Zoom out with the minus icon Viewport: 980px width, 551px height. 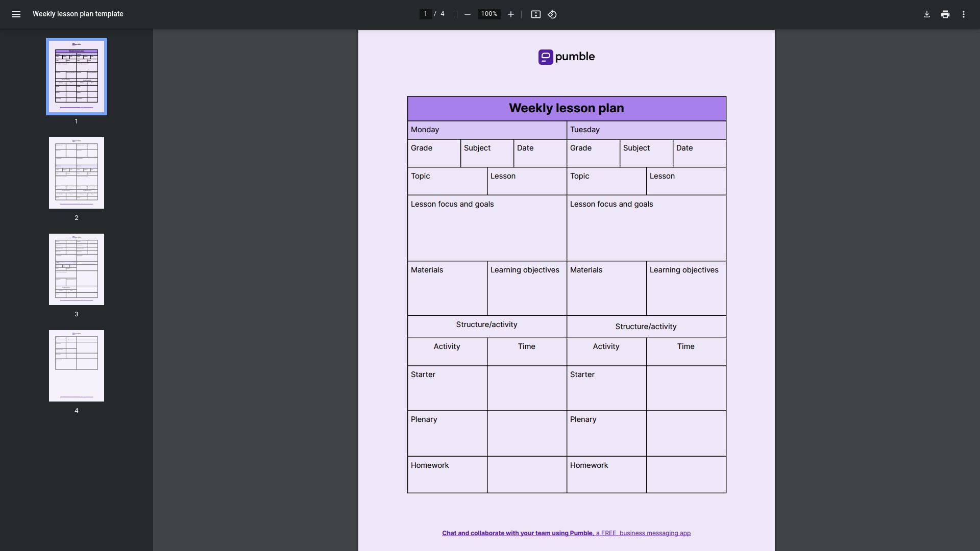467,14
